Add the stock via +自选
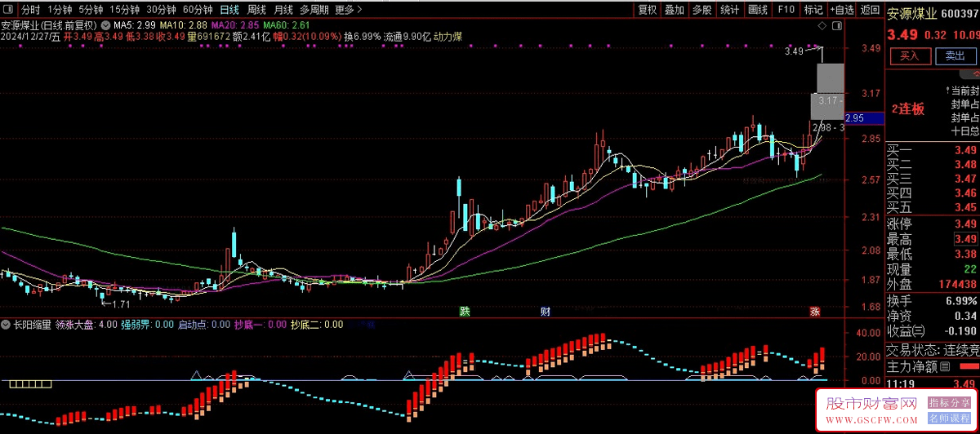The image size is (980, 434). tap(842, 10)
